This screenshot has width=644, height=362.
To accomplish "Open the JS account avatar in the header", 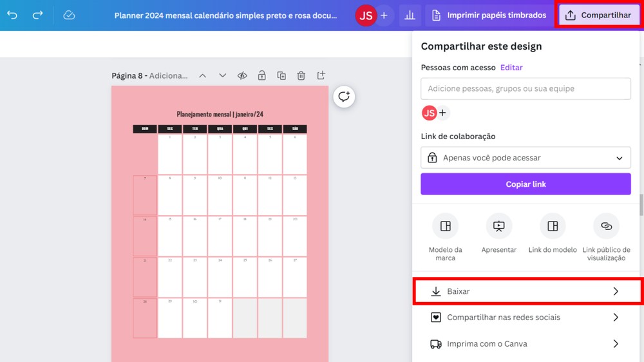I will pyautogui.click(x=366, y=15).
